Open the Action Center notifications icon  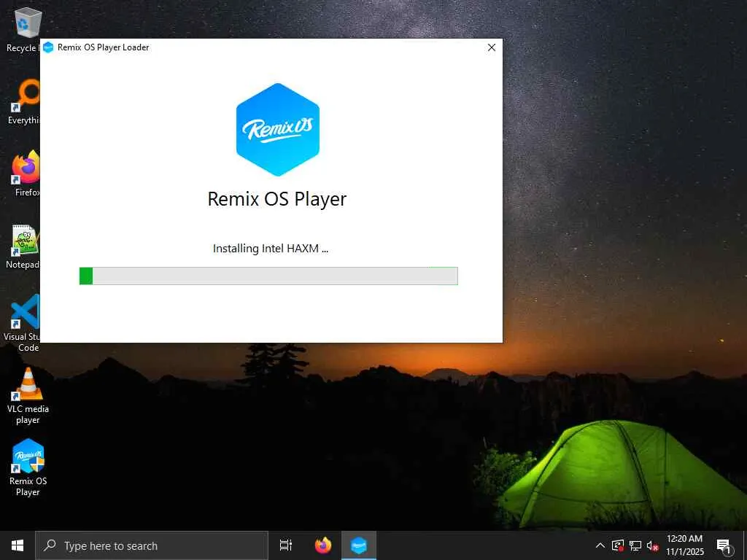point(724,546)
